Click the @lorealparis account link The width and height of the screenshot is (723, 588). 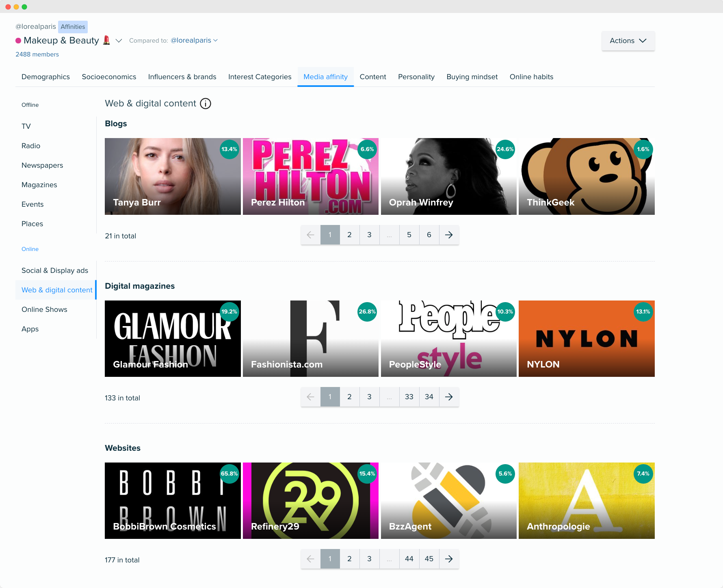click(36, 26)
